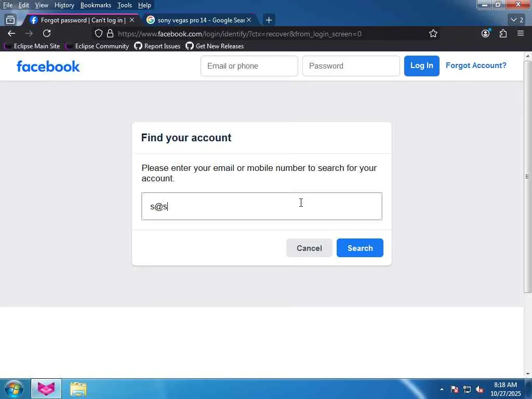Reload the page with the refresh icon
The height and width of the screenshot is (399, 532).
point(47,33)
